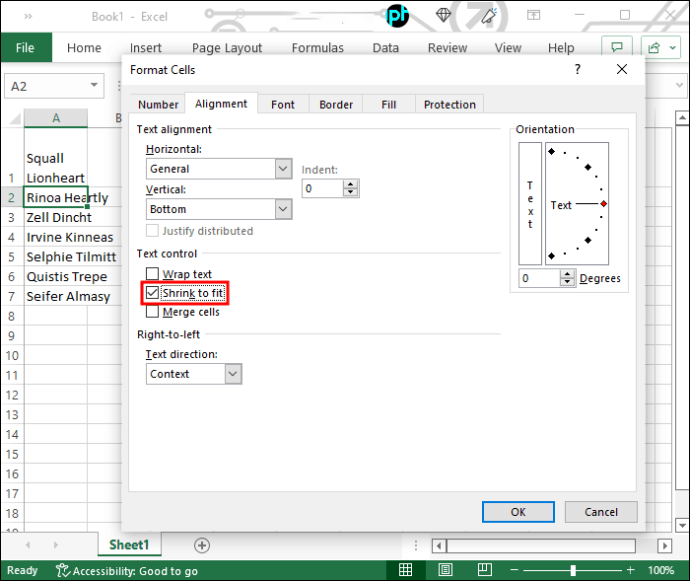Increase the Indent value with the up arrow

coord(350,184)
